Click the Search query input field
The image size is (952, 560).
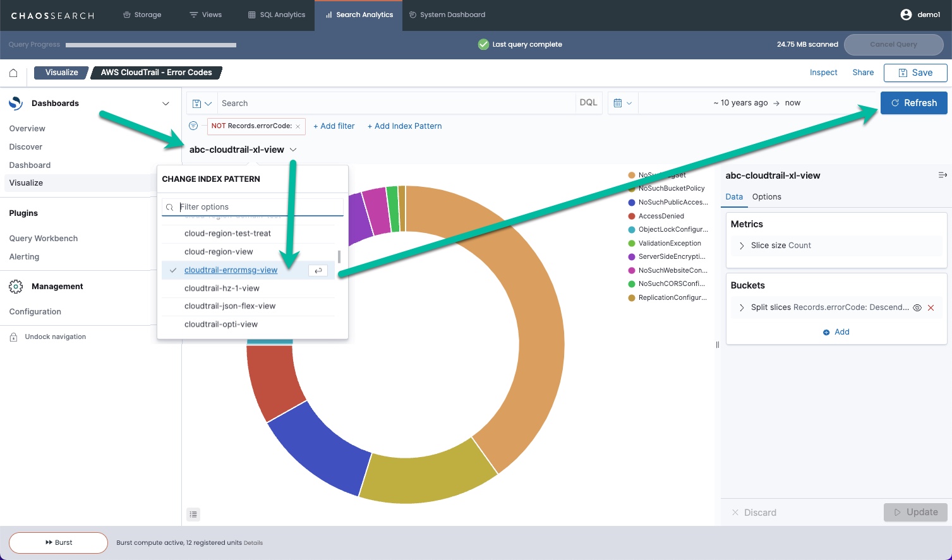tap(396, 103)
